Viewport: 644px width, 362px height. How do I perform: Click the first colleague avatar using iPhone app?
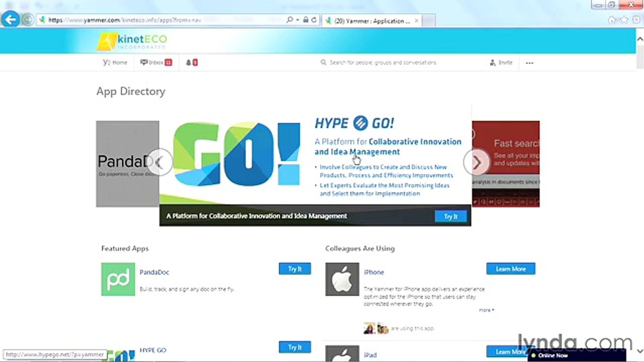[369, 328]
